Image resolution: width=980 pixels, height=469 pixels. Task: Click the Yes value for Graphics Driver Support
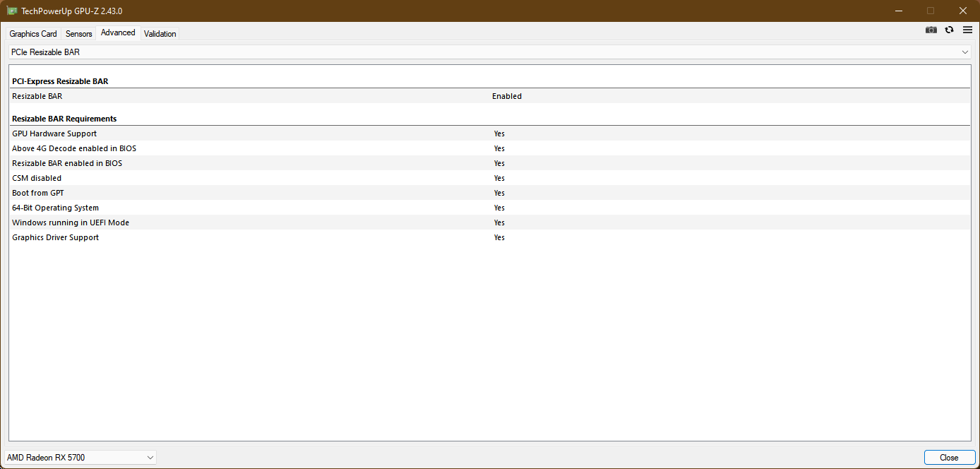pos(499,237)
